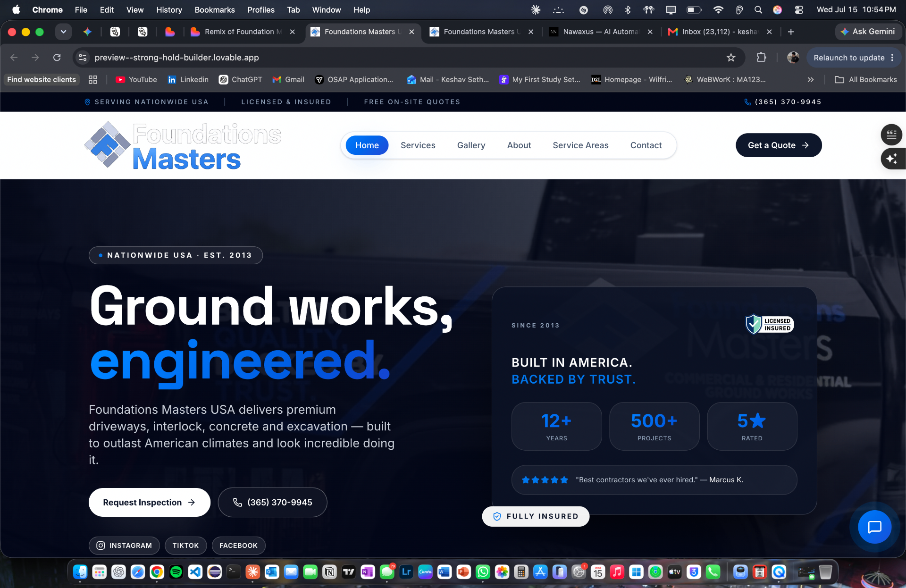906x588 pixels.
Task: Click the Ask Gemini button
Action: pos(869,32)
